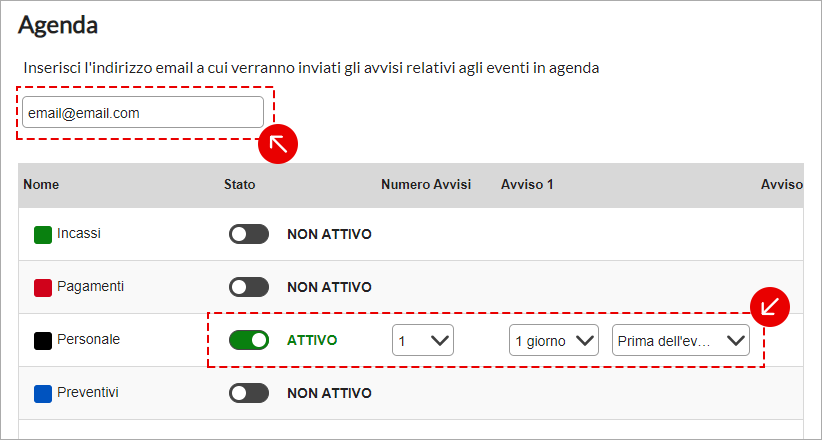Click the black Personale color square
The height and width of the screenshot is (440, 822).
point(43,341)
